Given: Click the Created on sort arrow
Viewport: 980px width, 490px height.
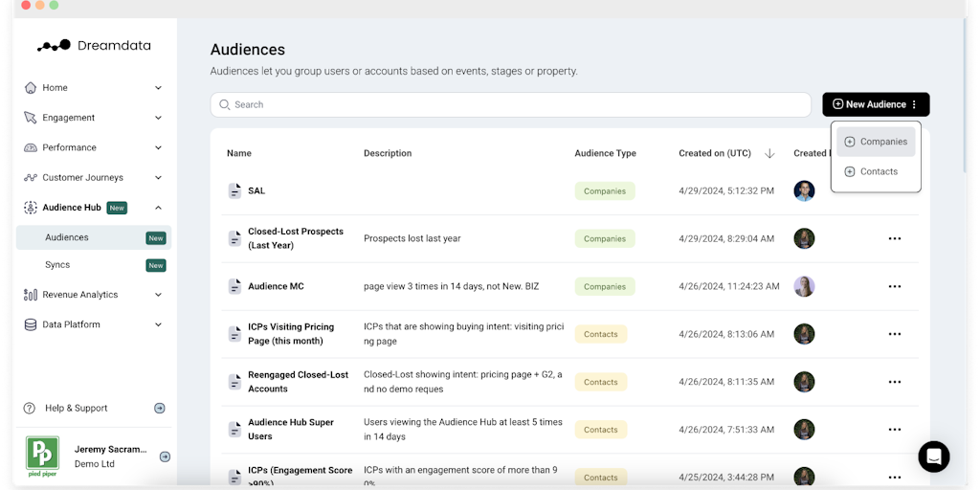Looking at the screenshot, I should (x=769, y=153).
